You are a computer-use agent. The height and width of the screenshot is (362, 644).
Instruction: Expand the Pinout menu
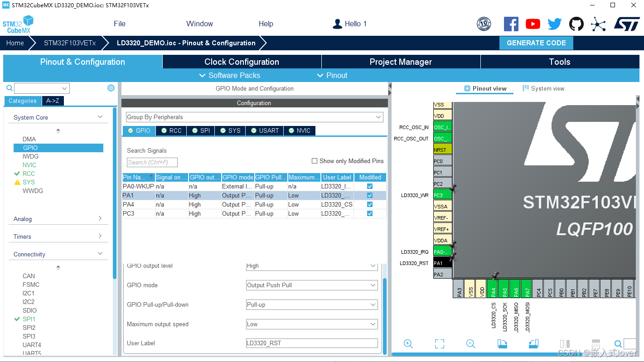tap(332, 75)
